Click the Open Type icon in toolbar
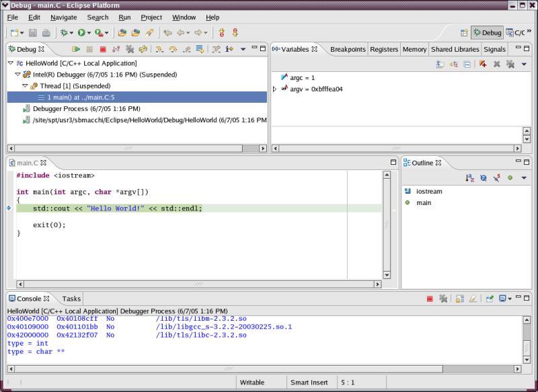 coord(122,33)
